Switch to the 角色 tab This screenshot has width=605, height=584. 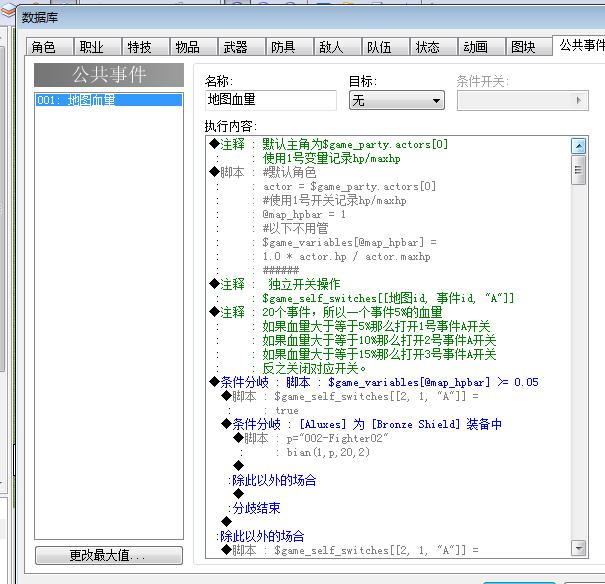50,47
